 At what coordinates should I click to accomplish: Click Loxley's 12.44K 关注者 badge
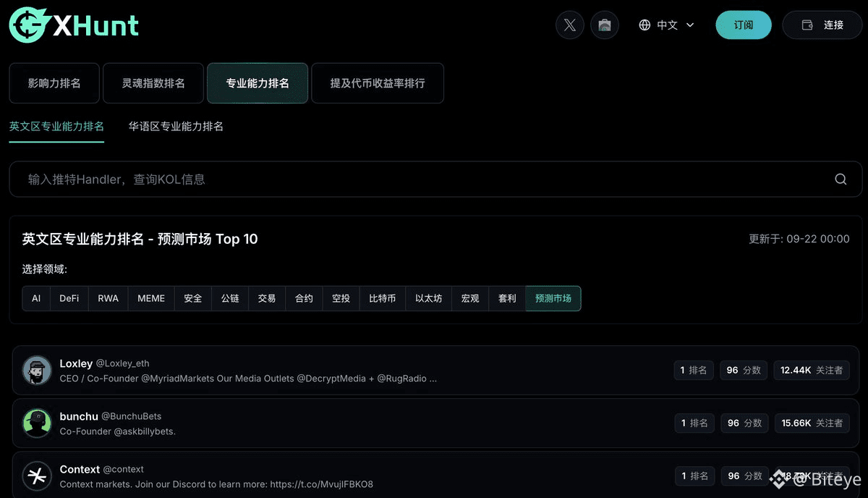tap(812, 370)
